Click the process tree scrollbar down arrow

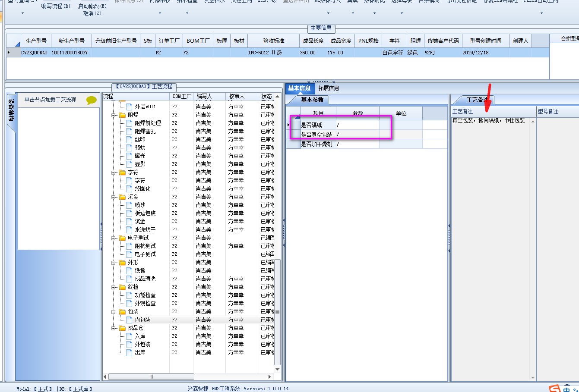coord(278,370)
